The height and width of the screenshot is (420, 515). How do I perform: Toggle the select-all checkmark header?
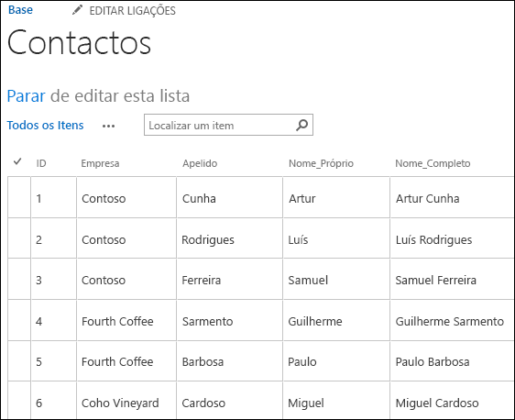point(17,161)
